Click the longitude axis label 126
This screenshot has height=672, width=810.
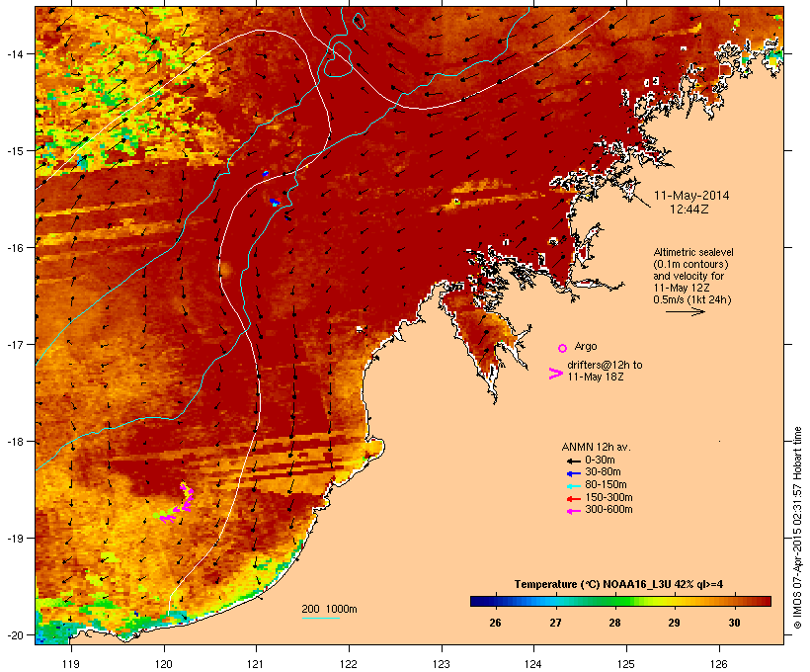click(718, 664)
